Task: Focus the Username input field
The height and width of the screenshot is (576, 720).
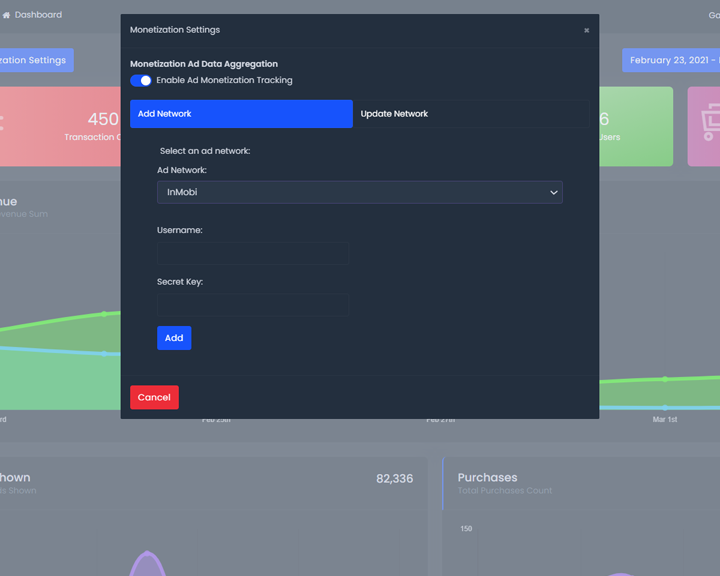Action: point(252,253)
